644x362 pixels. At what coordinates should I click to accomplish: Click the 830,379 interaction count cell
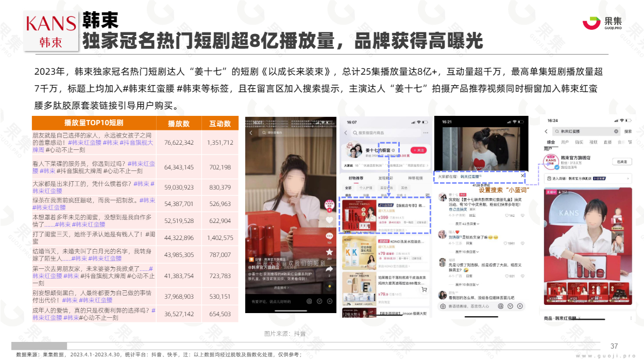(x=221, y=187)
